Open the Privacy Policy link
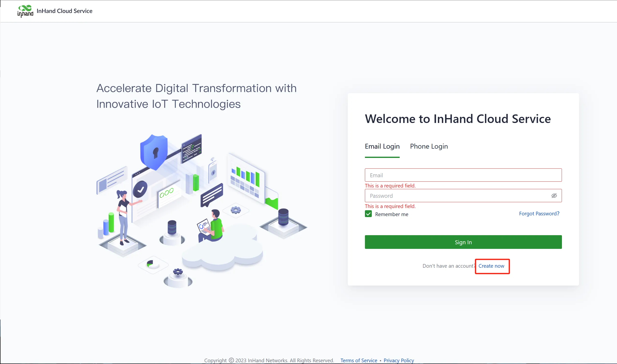This screenshot has height=364, width=617. coord(398,360)
